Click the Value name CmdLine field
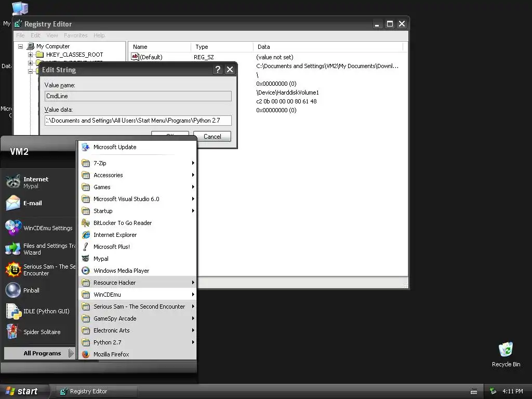The height and width of the screenshot is (399, 532). (138, 96)
